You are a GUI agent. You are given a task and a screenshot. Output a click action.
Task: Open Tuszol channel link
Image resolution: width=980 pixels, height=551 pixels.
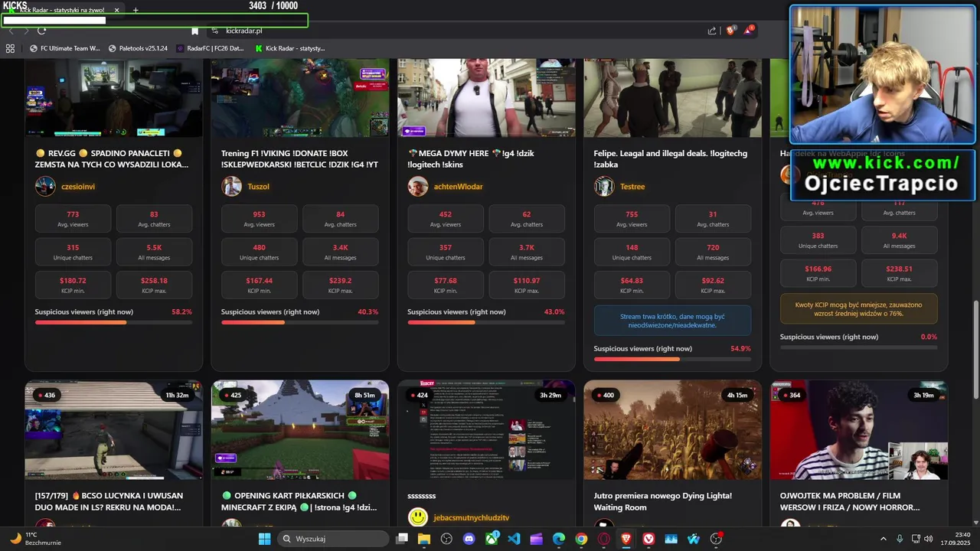click(258, 186)
